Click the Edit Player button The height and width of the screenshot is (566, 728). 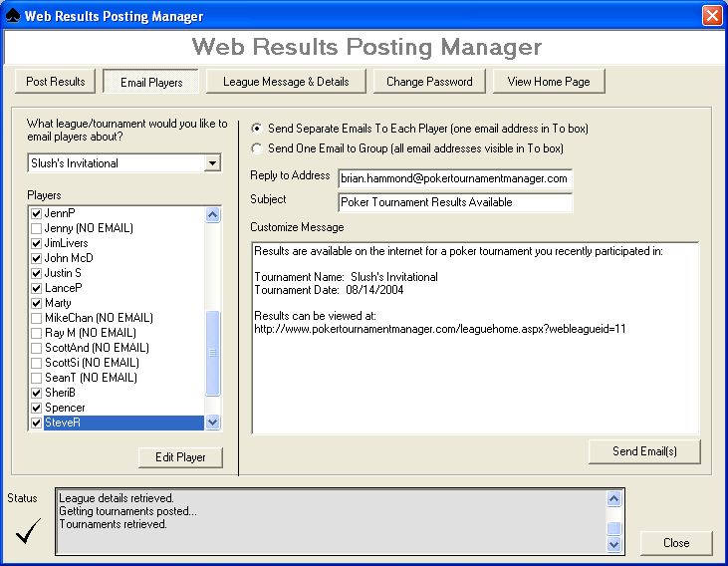[180, 457]
